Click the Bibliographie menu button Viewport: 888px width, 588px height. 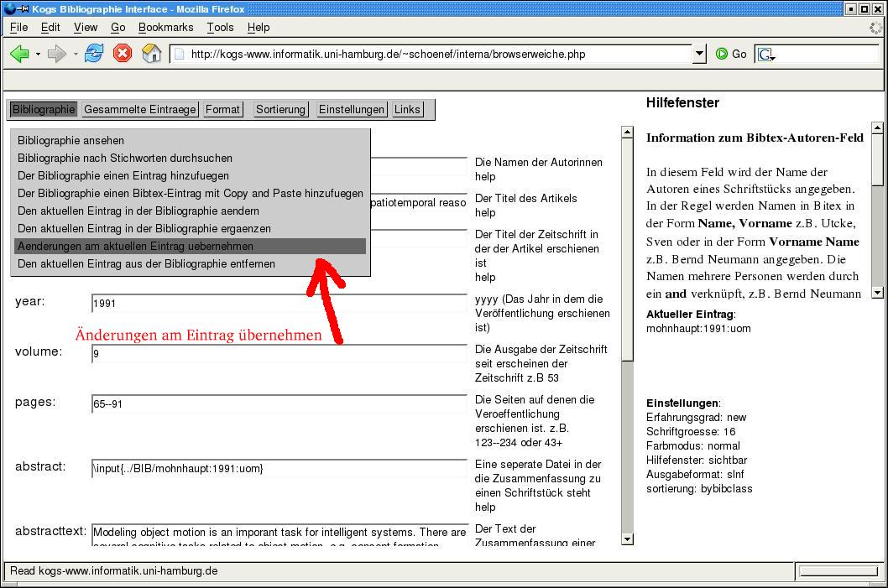44,109
